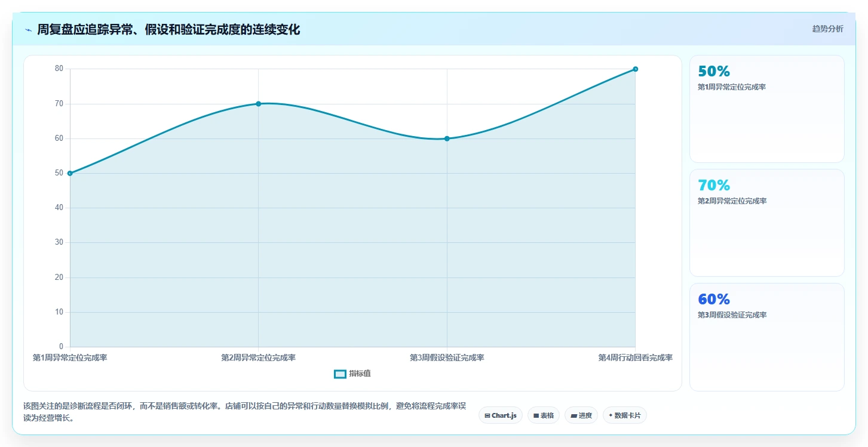
Task: Click the chart title 周复盘应追踪异常
Action: tap(168, 30)
